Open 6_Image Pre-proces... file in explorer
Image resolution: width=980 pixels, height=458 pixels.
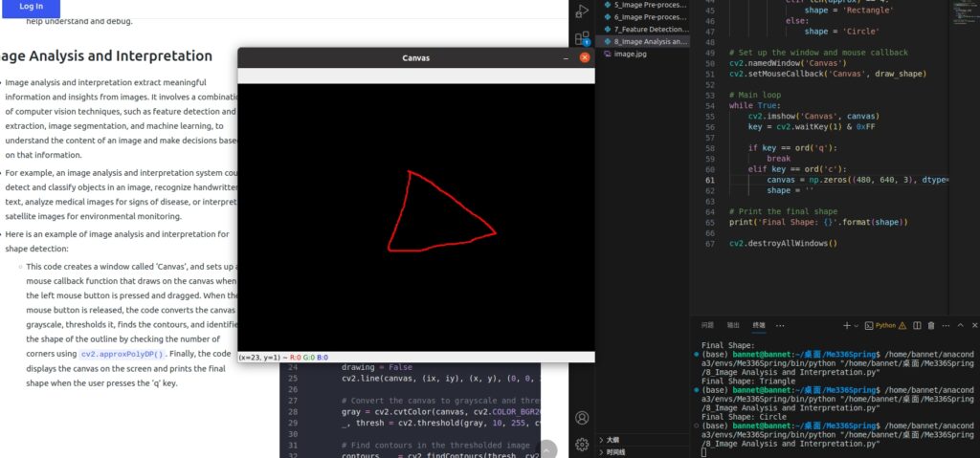(x=646, y=17)
